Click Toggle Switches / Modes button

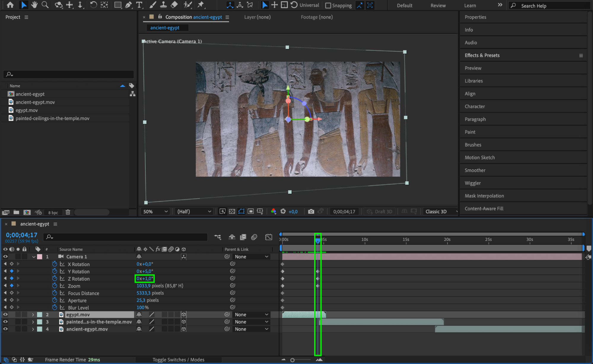pyautogui.click(x=178, y=360)
